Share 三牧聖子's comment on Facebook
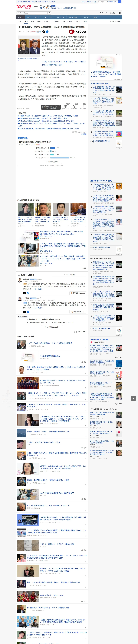This screenshot has height=644, width=138. pyautogui.click(x=28, y=312)
